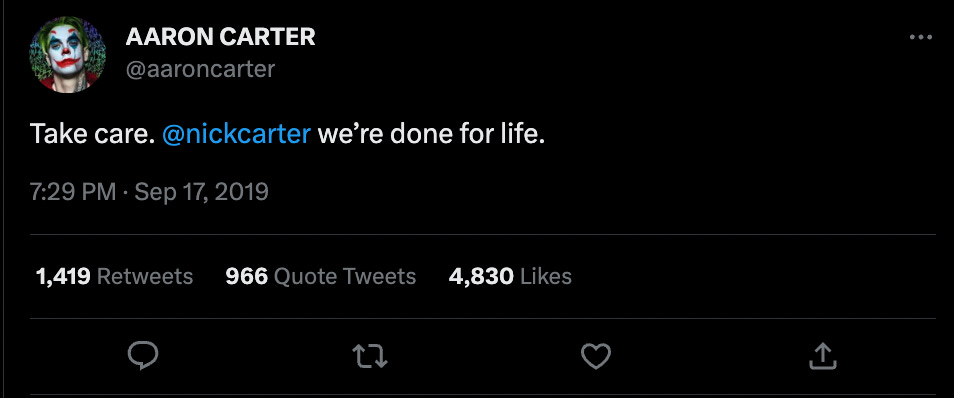The height and width of the screenshot is (398, 954).
Task: Click the number 4,830 like count
Action: [x=481, y=277]
